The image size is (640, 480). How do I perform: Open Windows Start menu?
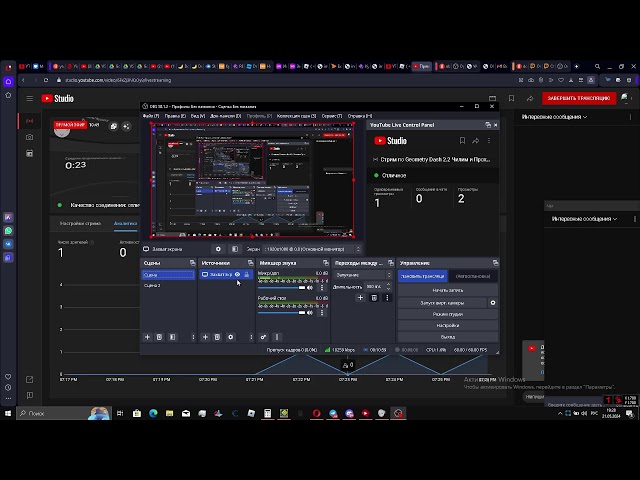pos(8,413)
